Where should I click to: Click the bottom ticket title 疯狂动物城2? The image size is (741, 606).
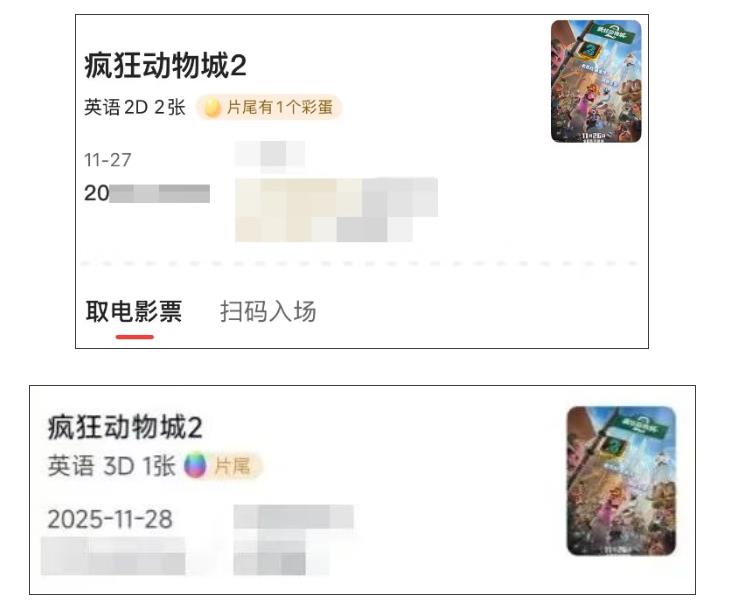[x=125, y=427]
